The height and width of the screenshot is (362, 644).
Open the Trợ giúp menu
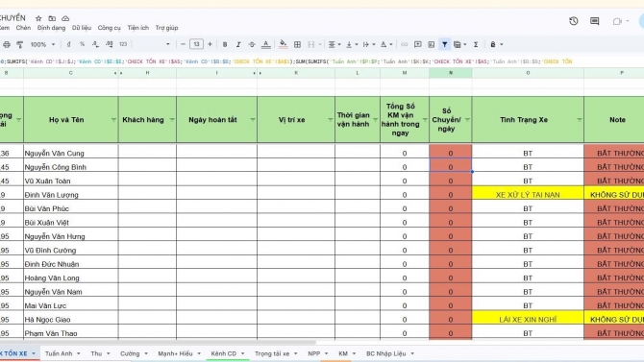pyautogui.click(x=166, y=28)
